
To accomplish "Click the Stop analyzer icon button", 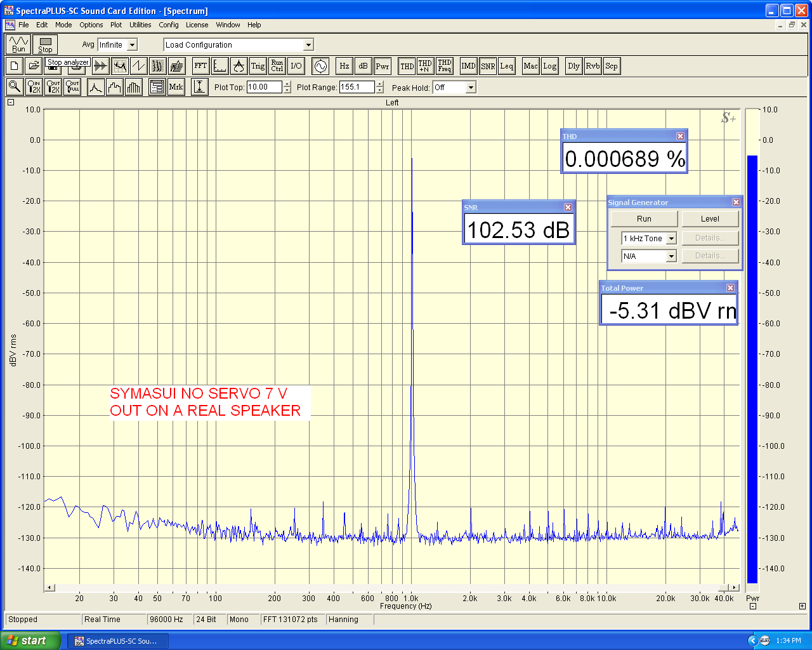I will 45,44.
